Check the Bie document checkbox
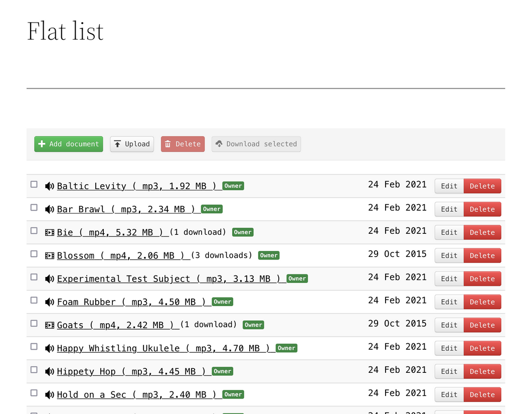 point(34,231)
